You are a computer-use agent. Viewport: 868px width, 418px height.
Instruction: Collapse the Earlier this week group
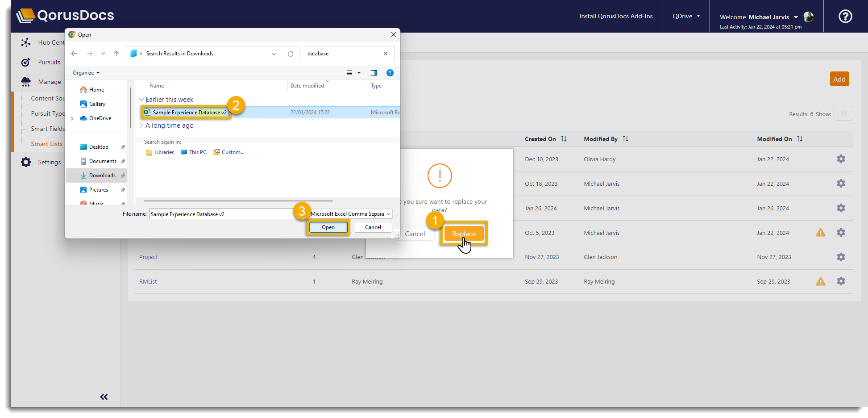click(141, 99)
